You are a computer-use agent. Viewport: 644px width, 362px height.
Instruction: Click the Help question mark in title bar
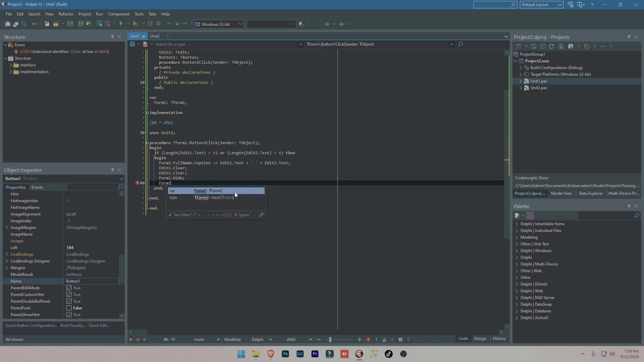[592, 5]
